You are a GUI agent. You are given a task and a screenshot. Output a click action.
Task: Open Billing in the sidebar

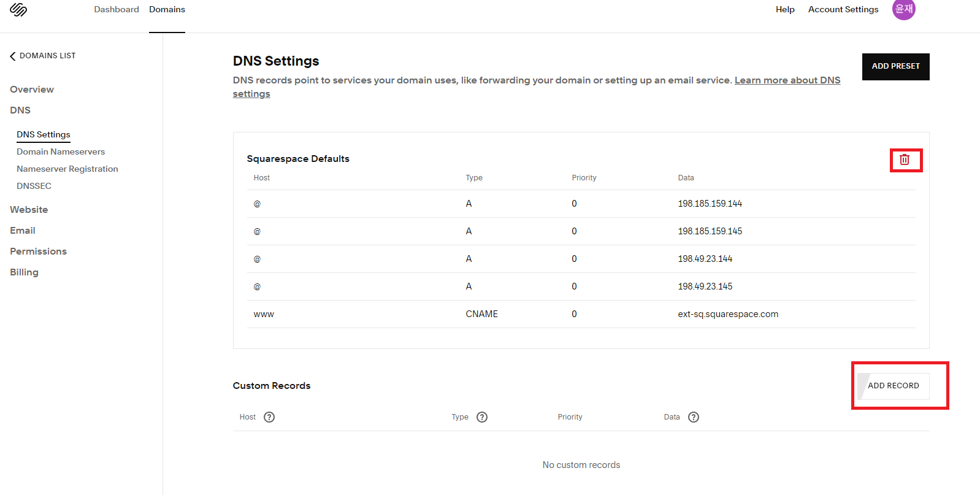[24, 272]
